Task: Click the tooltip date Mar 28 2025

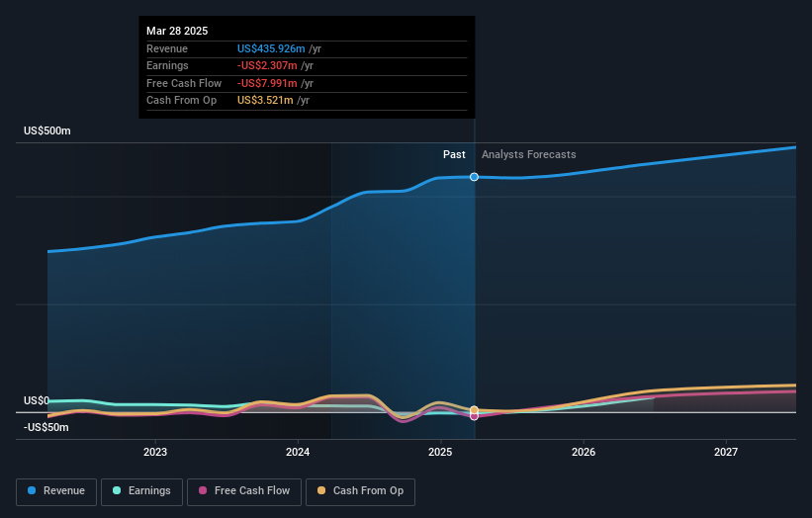Action: point(177,31)
